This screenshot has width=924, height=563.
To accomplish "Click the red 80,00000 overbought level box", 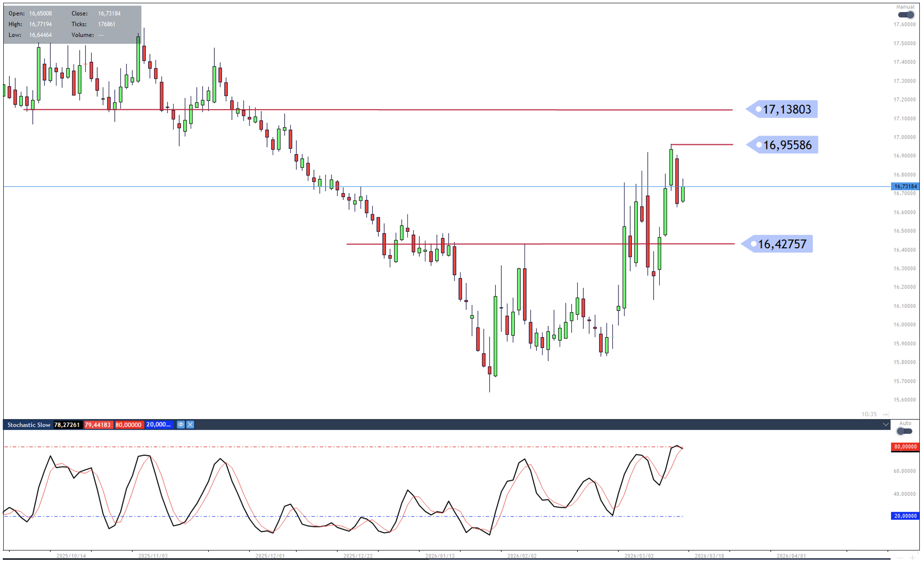I will pos(128,425).
